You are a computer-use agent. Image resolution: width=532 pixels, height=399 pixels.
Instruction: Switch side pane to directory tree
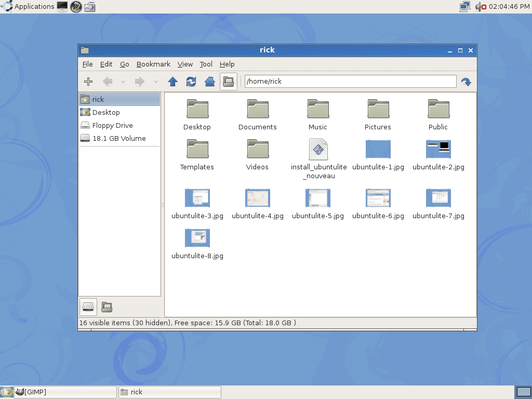pyautogui.click(x=107, y=307)
